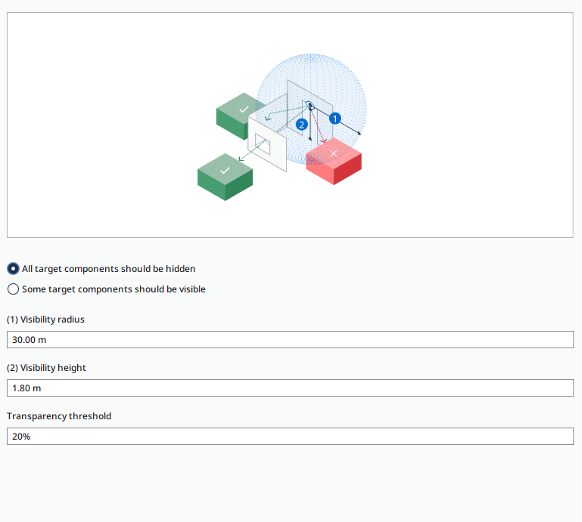Click the lower green box checkmark
This screenshot has height=522, width=582.
tap(225, 170)
